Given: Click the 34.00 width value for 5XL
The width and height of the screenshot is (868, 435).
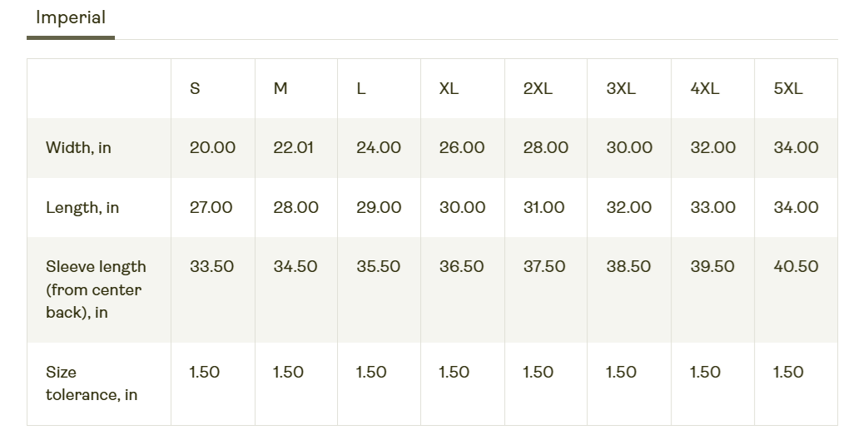Looking at the screenshot, I should point(796,148).
